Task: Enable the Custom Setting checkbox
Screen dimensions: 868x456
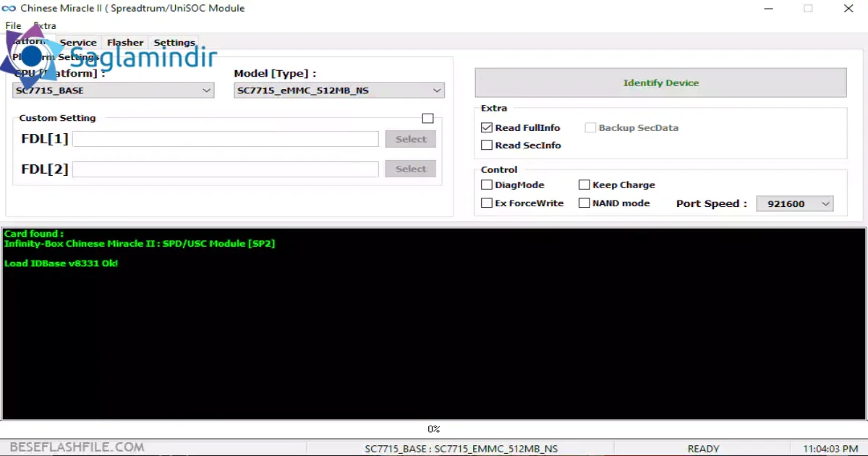Action: [427, 118]
